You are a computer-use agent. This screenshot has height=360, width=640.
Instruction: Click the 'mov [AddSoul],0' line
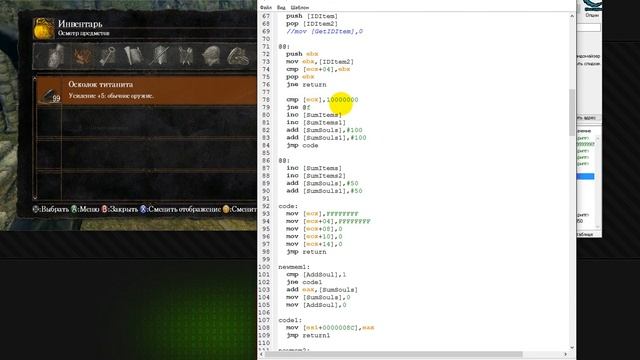[316, 305]
